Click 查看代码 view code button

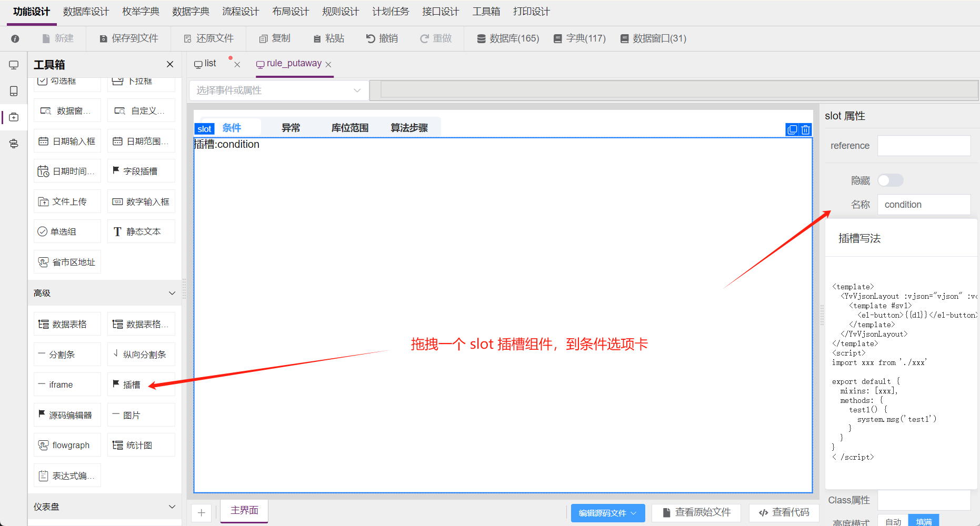tap(784, 513)
